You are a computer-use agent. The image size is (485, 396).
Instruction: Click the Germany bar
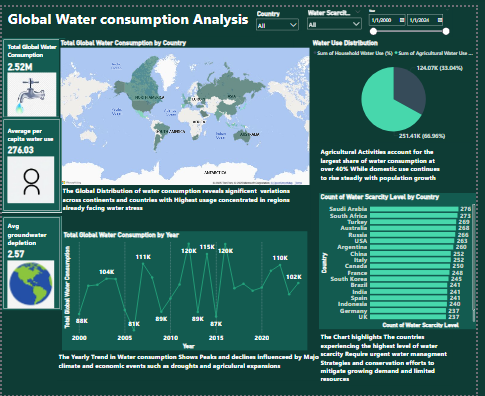pos(408,311)
